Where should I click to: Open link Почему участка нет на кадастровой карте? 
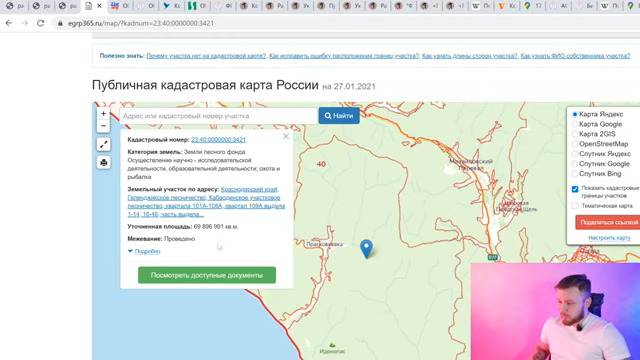tap(206, 56)
